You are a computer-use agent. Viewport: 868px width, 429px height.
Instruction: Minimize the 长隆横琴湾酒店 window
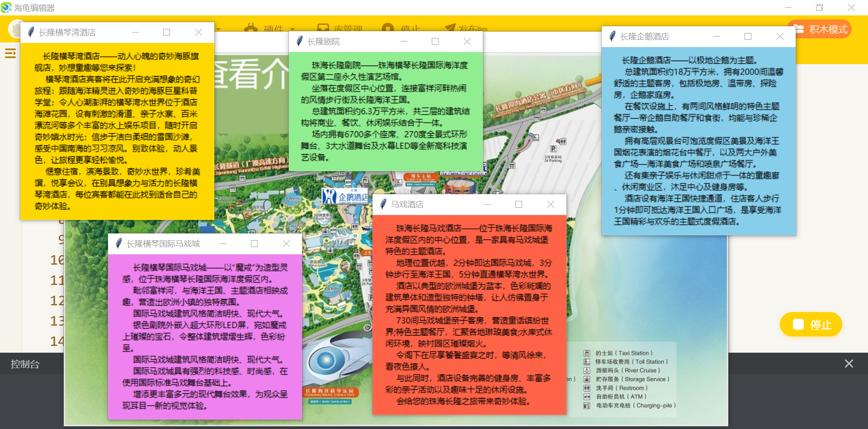135,33
